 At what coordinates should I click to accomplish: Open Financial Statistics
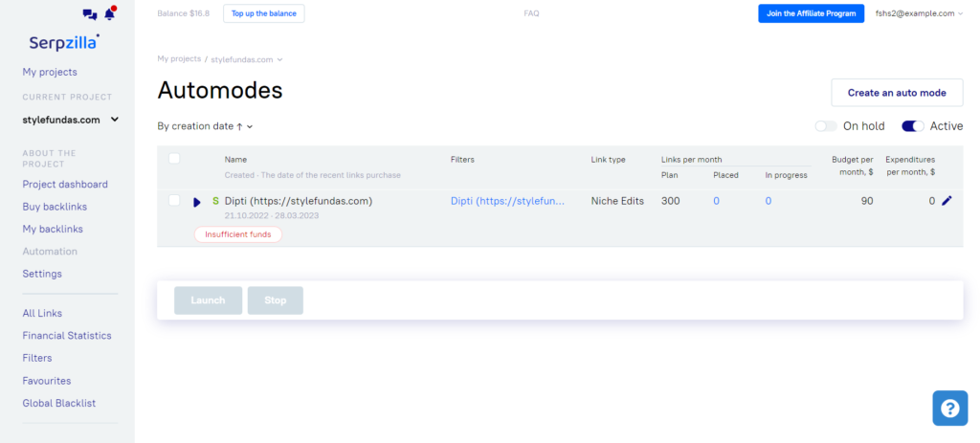point(67,336)
